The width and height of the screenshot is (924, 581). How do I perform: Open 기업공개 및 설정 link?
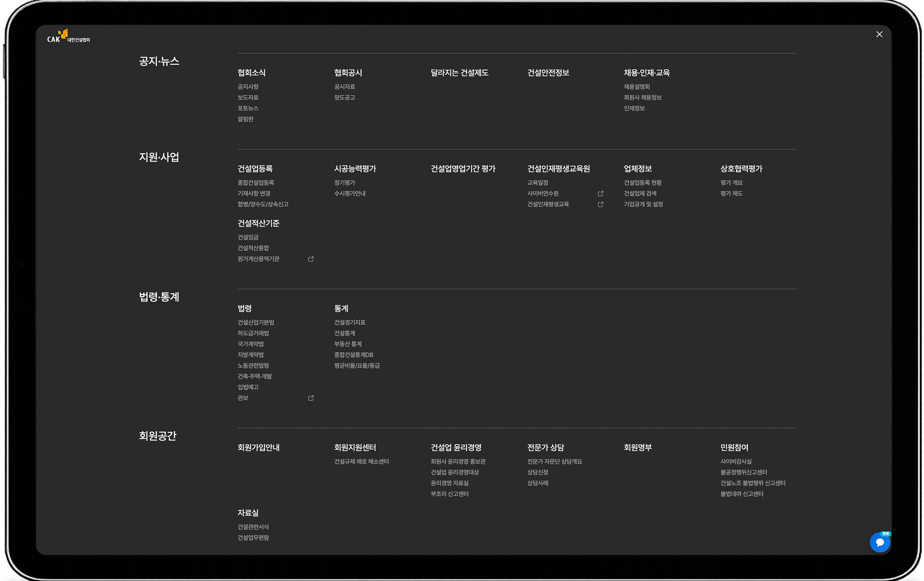click(643, 204)
